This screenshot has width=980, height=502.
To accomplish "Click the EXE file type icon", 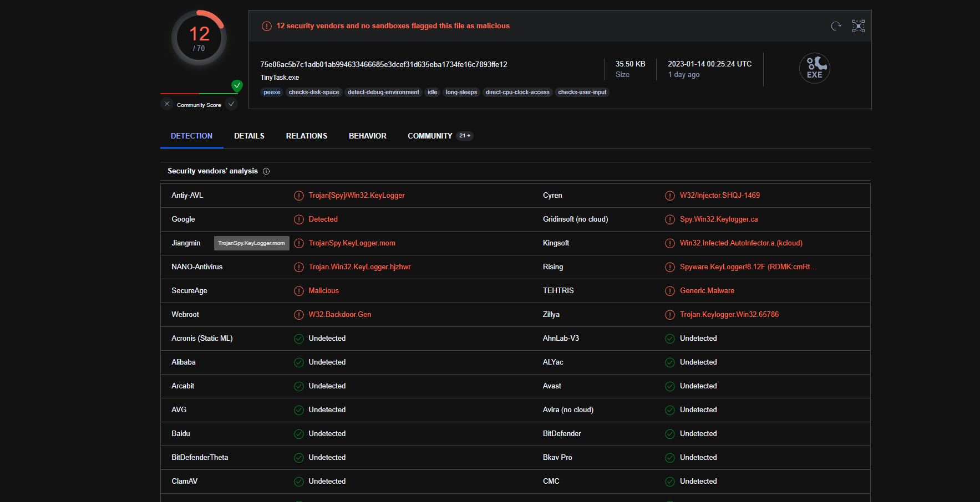I will [815, 68].
